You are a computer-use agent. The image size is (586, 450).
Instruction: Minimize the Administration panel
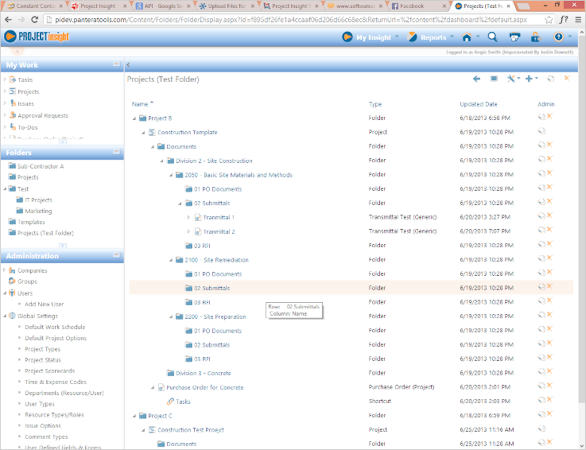tap(116, 255)
